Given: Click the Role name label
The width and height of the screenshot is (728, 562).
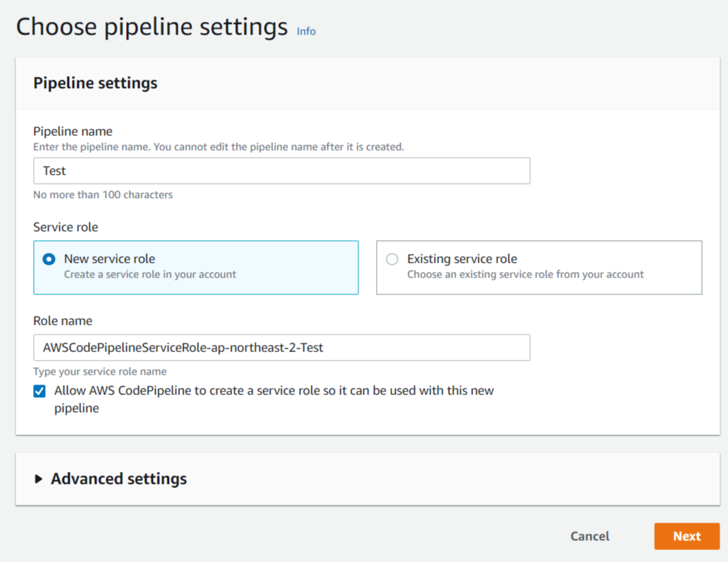Looking at the screenshot, I should click(63, 321).
